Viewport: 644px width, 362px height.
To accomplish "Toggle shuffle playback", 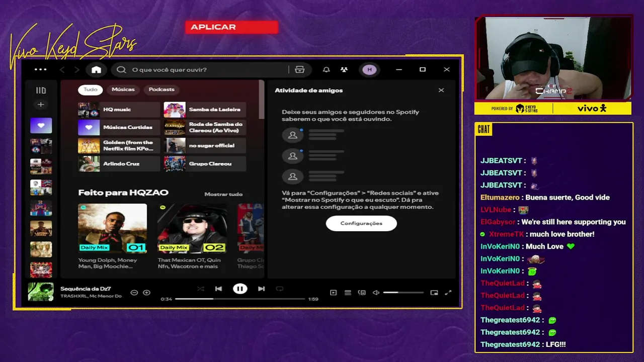I will click(200, 289).
